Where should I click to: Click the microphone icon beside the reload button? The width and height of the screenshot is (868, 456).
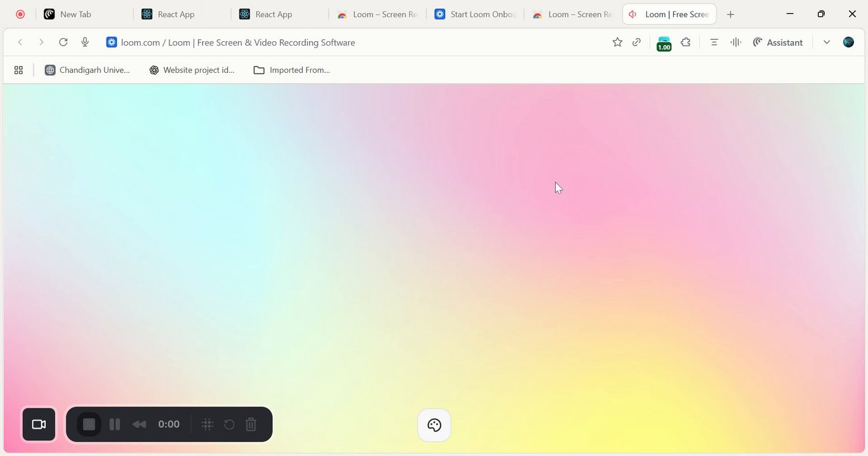point(85,42)
